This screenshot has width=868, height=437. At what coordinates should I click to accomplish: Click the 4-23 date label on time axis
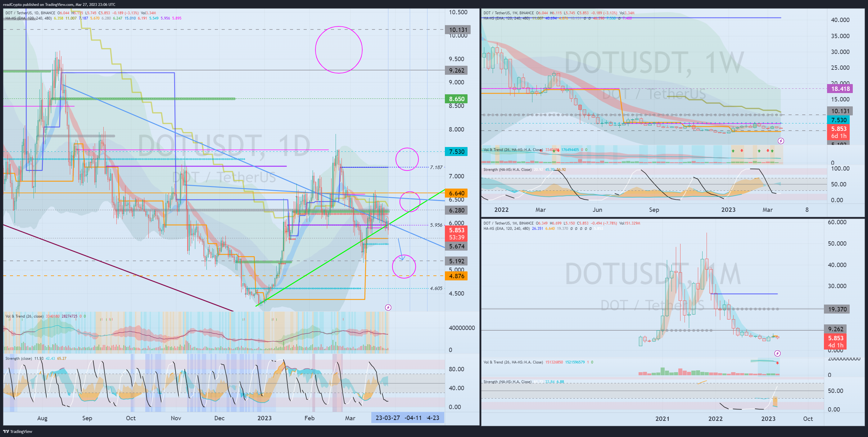(x=433, y=418)
